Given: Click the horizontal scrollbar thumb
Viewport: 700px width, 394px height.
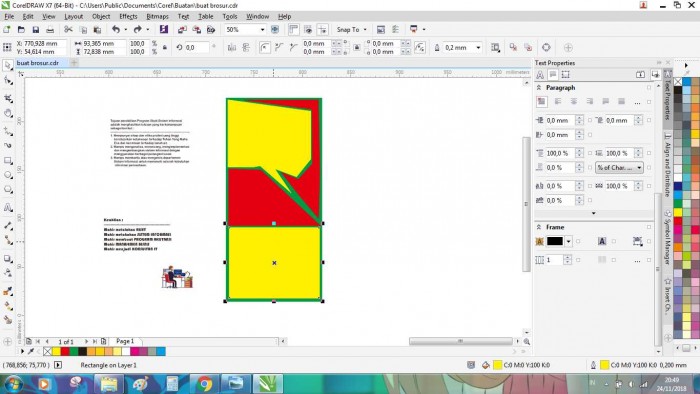Looking at the screenshot, I should coord(461,341).
